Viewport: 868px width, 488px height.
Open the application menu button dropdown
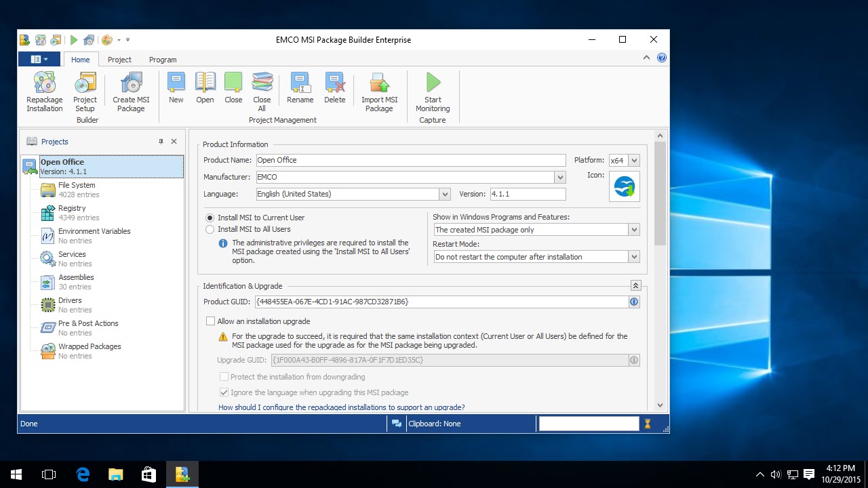click(x=39, y=60)
